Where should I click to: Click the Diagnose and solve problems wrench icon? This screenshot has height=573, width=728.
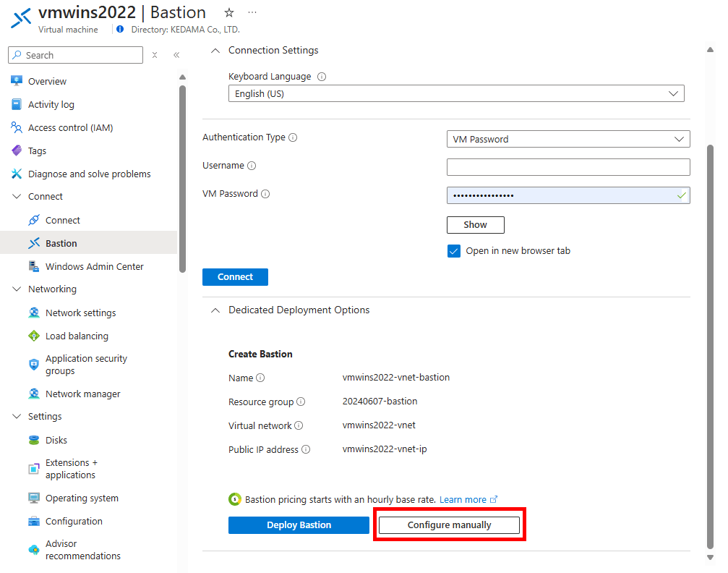point(17,174)
